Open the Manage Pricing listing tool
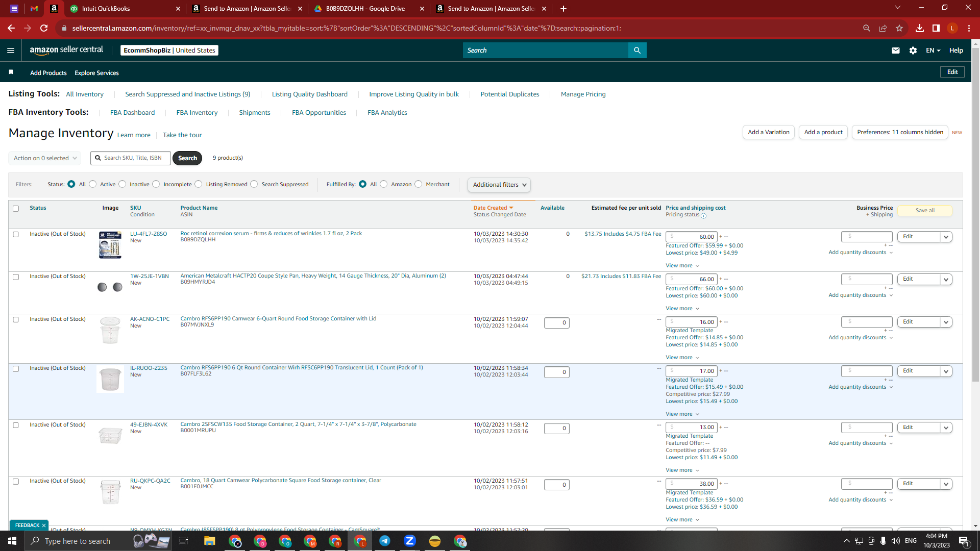980x551 pixels. coord(583,94)
